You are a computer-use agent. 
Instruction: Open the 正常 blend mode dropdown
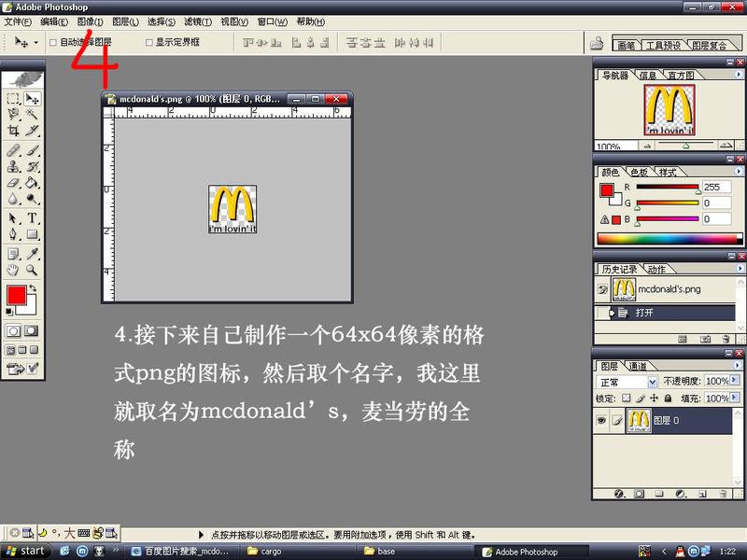coord(653,382)
